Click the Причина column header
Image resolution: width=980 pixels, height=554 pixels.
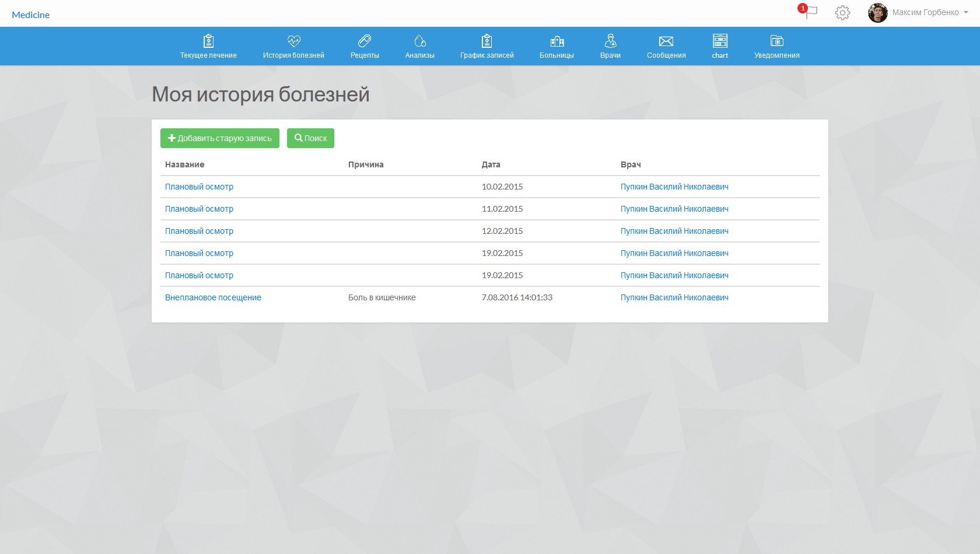pos(366,164)
